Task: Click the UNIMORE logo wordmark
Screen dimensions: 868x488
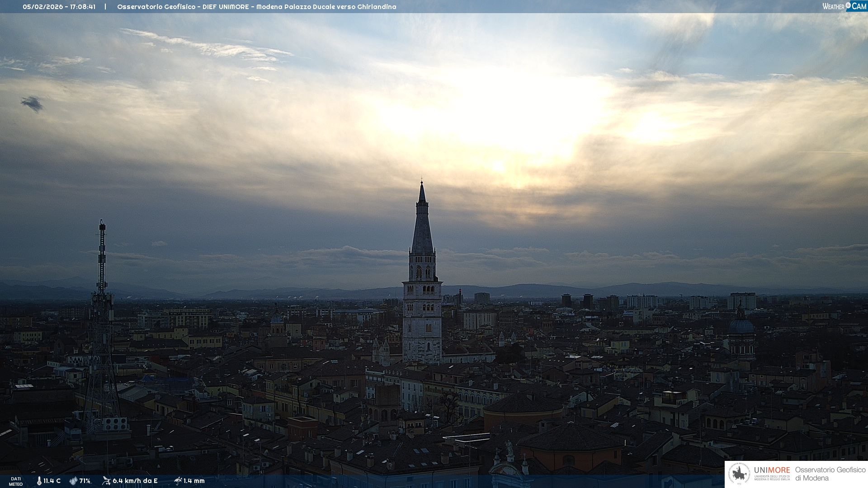Action: click(x=772, y=470)
